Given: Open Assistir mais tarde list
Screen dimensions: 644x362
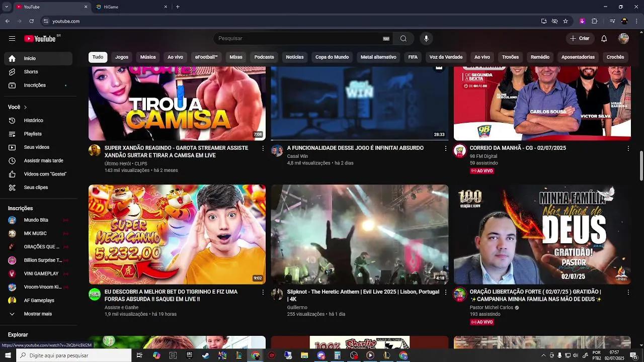Looking at the screenshot, I should 38,161.
